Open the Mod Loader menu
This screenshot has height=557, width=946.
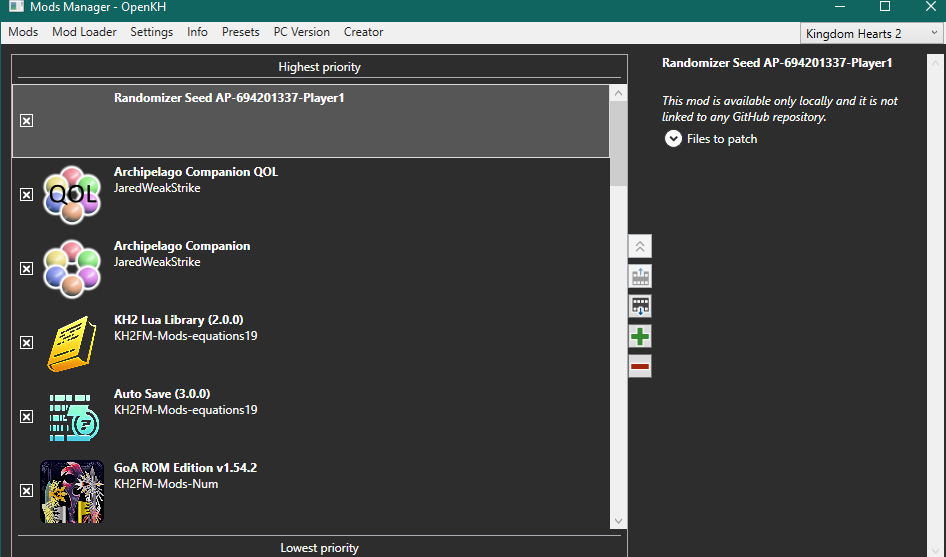click(84, 32)
